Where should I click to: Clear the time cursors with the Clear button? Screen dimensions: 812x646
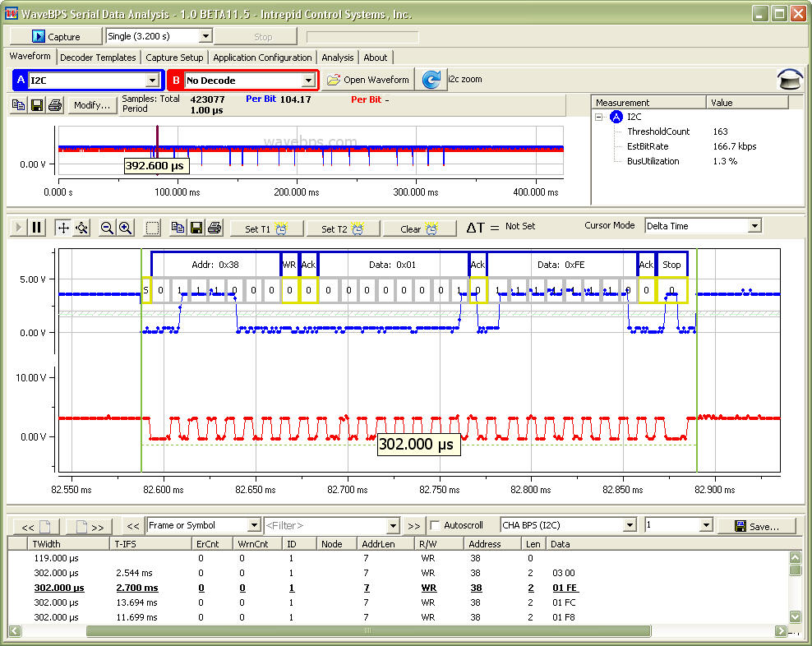point(419,228)
